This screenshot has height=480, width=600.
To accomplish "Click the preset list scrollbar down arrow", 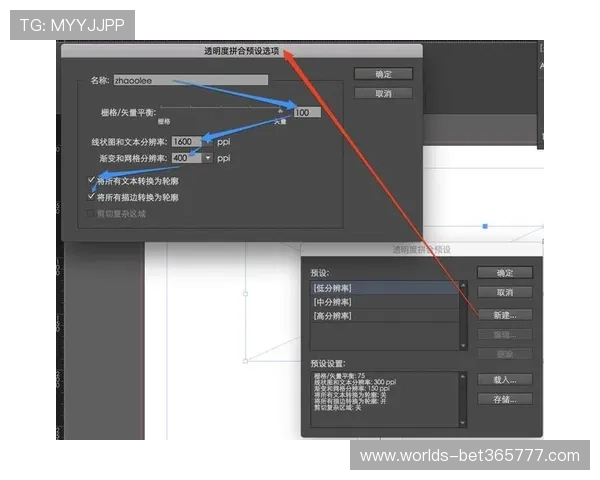I will coord(465,344).
